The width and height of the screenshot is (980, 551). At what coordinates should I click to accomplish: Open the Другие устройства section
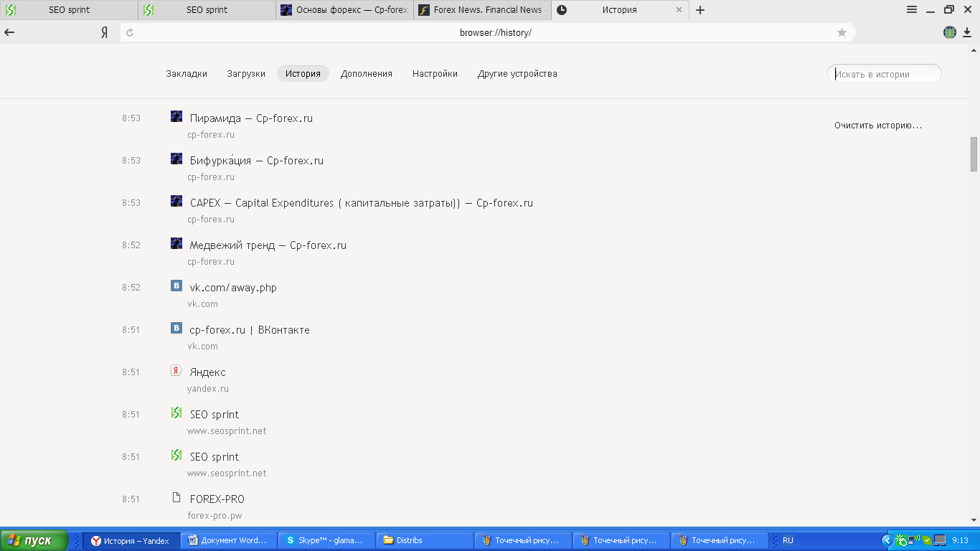(517, 73)
